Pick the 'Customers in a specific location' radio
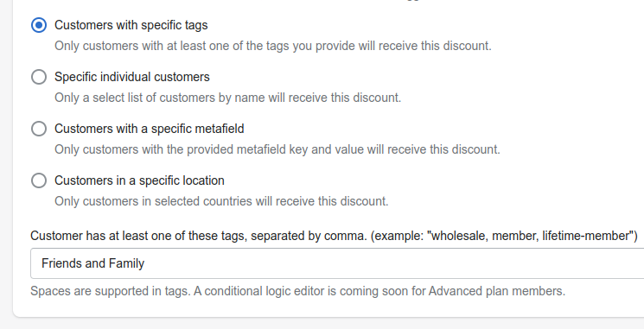Viewport: 644px width, 329px height. 39,180
